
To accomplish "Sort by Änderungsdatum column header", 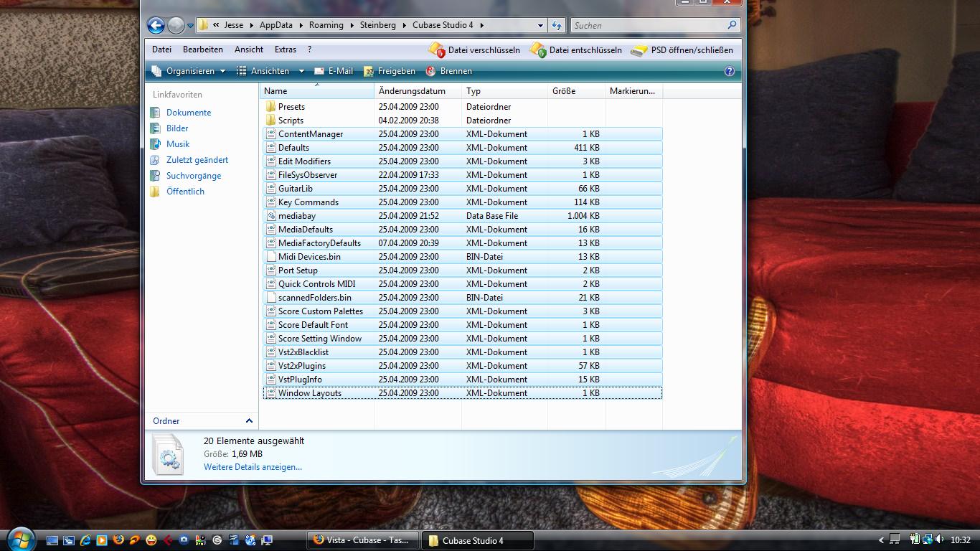I will (418, 91).
